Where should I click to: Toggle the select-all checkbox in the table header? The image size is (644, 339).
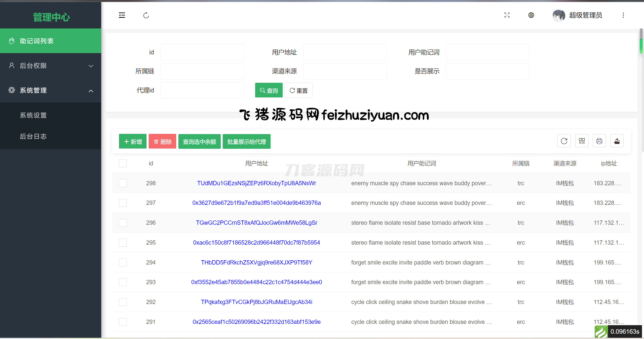coord(123,163)
